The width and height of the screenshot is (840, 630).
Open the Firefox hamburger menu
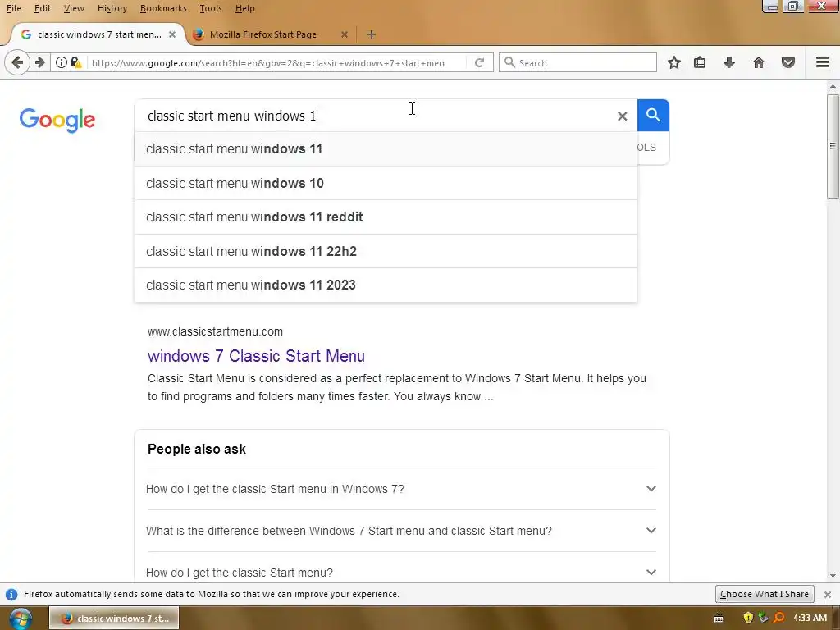pos(822,62)
